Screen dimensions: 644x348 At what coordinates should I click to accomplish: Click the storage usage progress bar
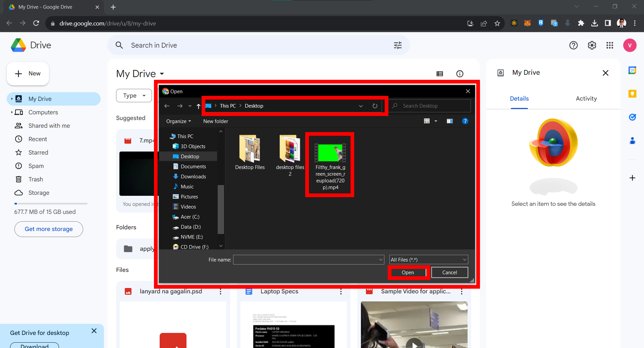pyautogui.click(x=50, y=204)
